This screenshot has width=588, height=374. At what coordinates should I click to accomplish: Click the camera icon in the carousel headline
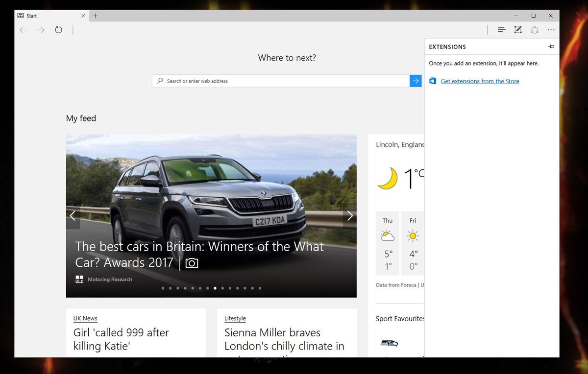pos(192,263)
